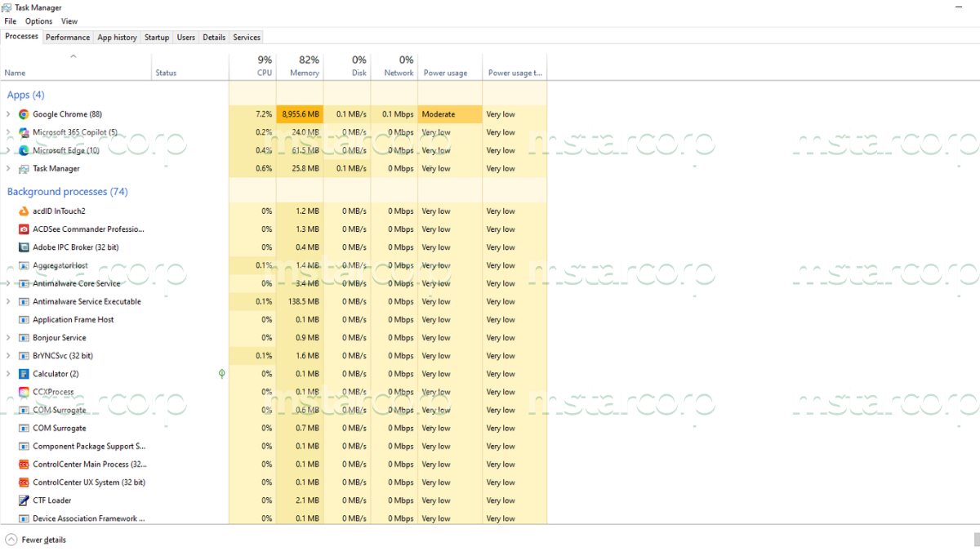Click the Component Package Support icon

coord(24,447)
